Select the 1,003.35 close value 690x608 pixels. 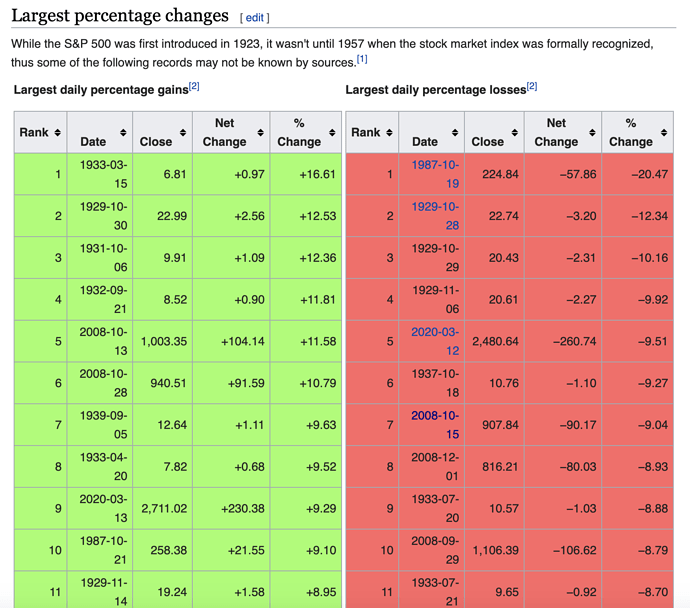[x=162, y=341]
